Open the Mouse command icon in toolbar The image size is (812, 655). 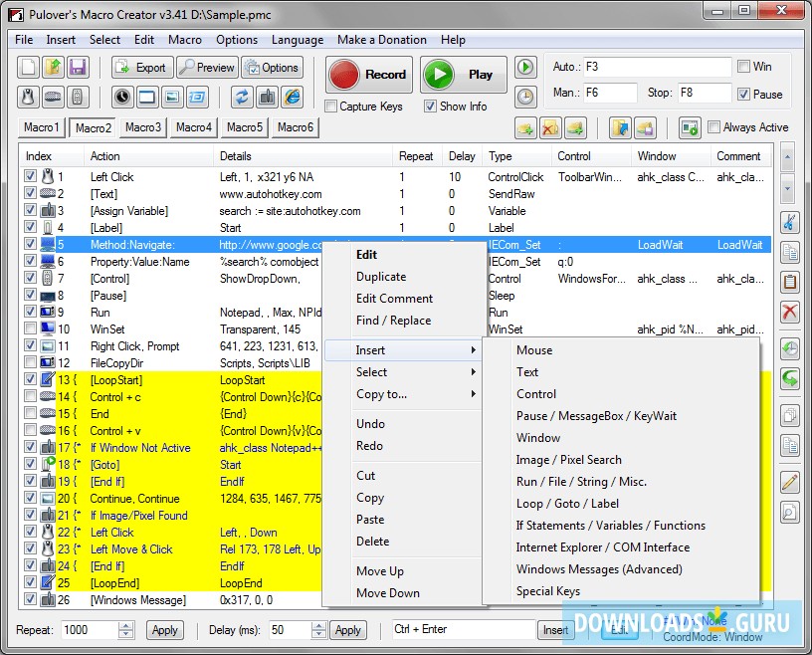[x=29, y=97]
